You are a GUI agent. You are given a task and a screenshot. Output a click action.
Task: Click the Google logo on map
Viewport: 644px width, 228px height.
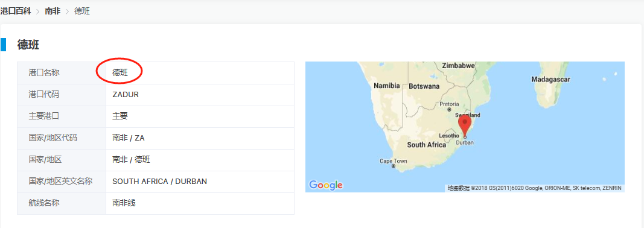click(x=326, y=185)
